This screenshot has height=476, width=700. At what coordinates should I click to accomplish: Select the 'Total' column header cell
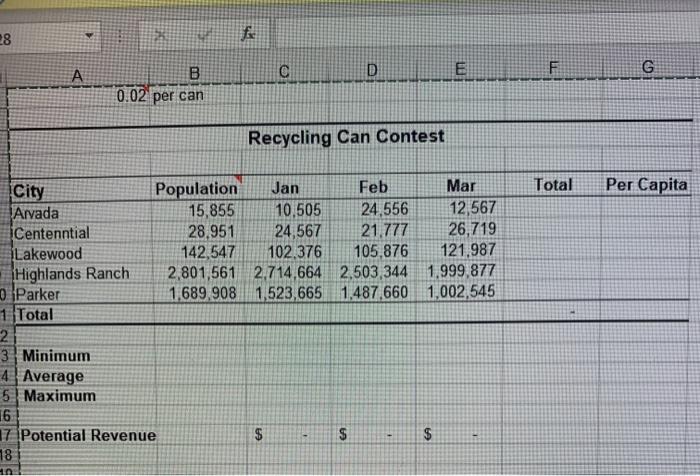coord(553,185)
